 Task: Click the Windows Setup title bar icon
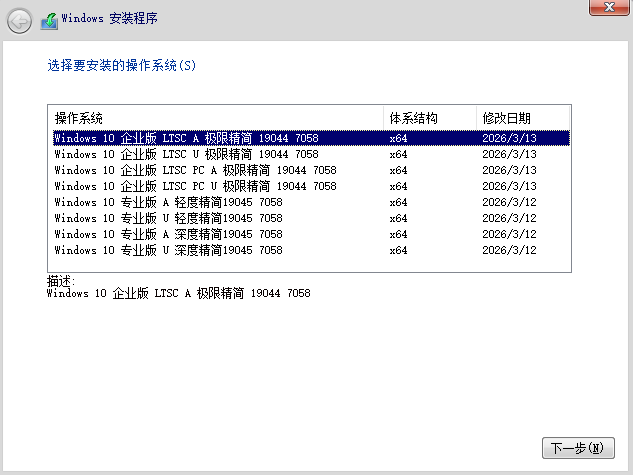point(49,19)
